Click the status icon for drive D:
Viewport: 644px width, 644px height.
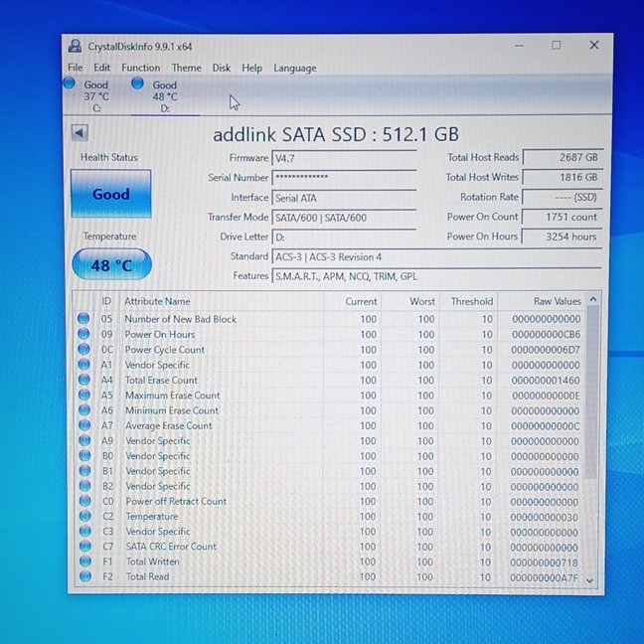137,83
